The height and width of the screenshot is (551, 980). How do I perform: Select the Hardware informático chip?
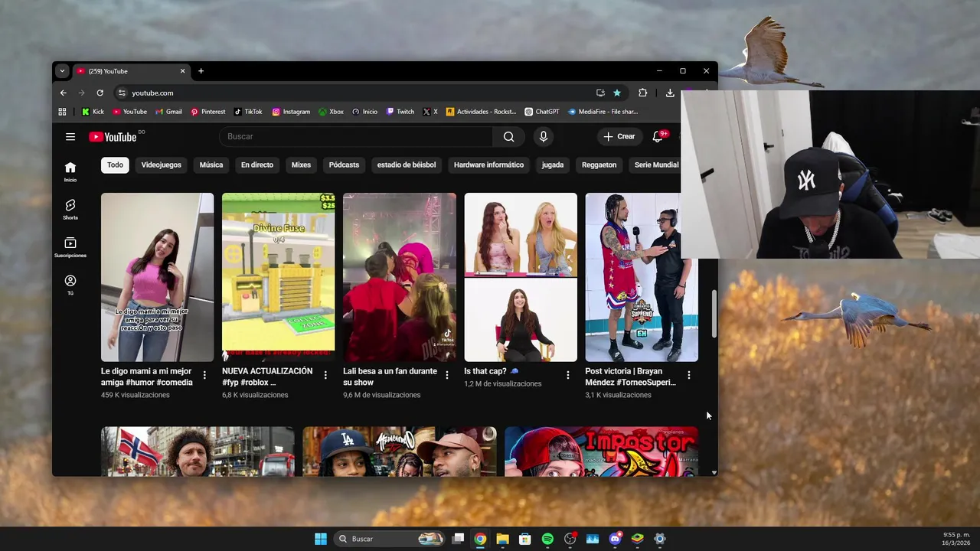click(488, 165)
